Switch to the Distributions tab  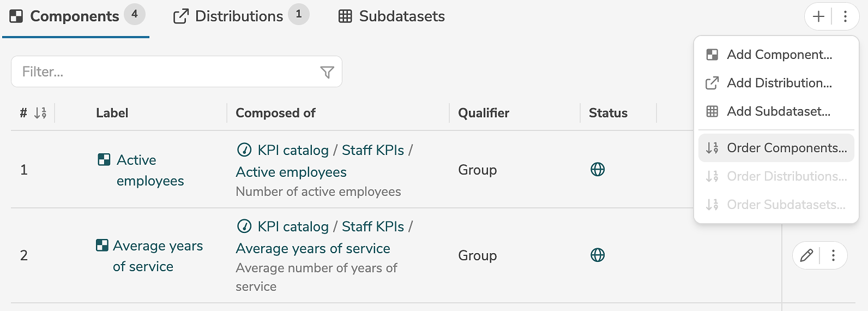tap(240, 16)
